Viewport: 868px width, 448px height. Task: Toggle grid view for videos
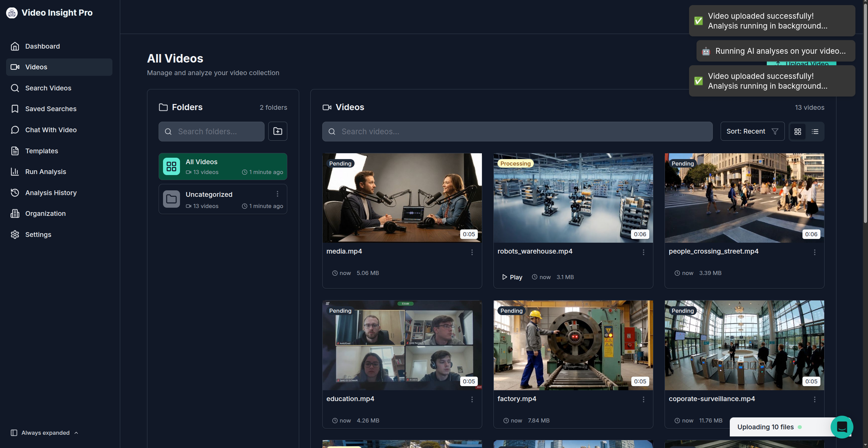pyautogui.click(x=798, y=131)
